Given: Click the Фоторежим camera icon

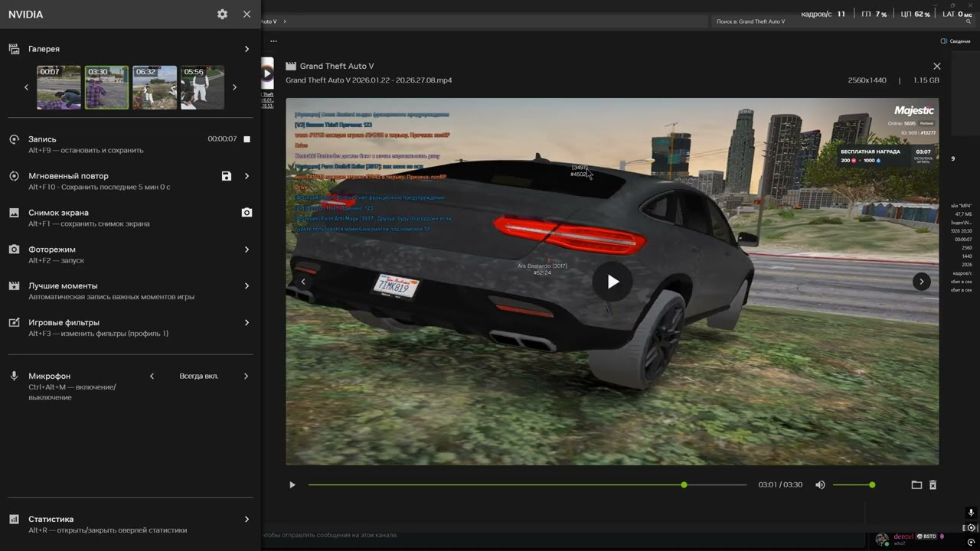Looking at the screenshot, I should pyautogui.click(x=14, y=249).
